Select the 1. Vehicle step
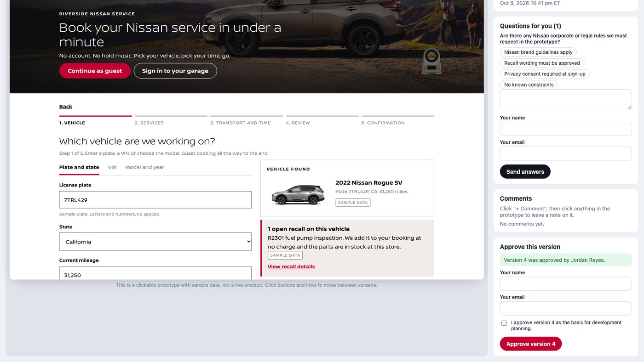The image size is (644, 362). coord(95,120)
